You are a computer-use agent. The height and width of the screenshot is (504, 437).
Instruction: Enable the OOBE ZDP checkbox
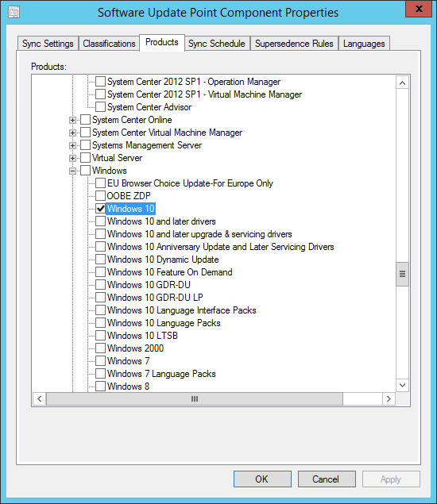pyautogui.click(x=100, y=196)
